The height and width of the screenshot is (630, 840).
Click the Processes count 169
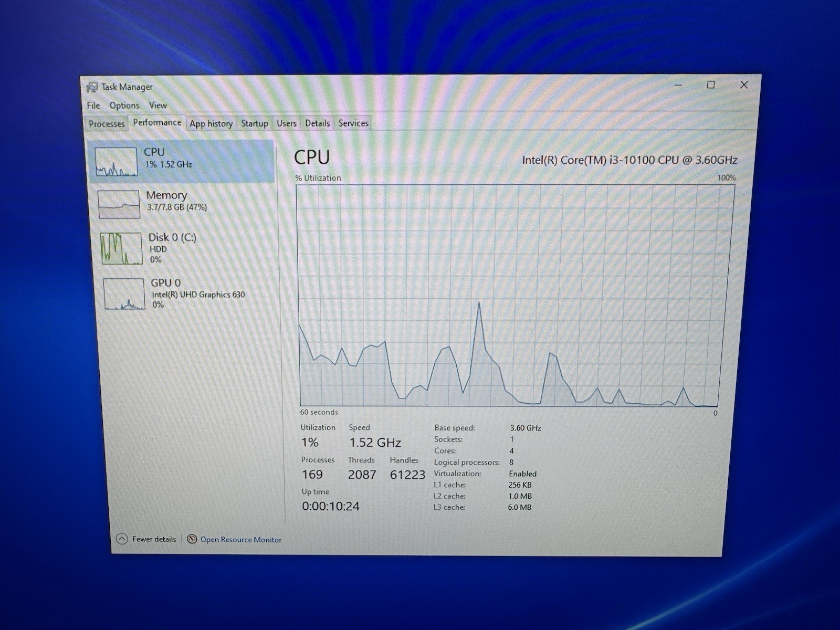pyautogui.click(x=312, y=475)
